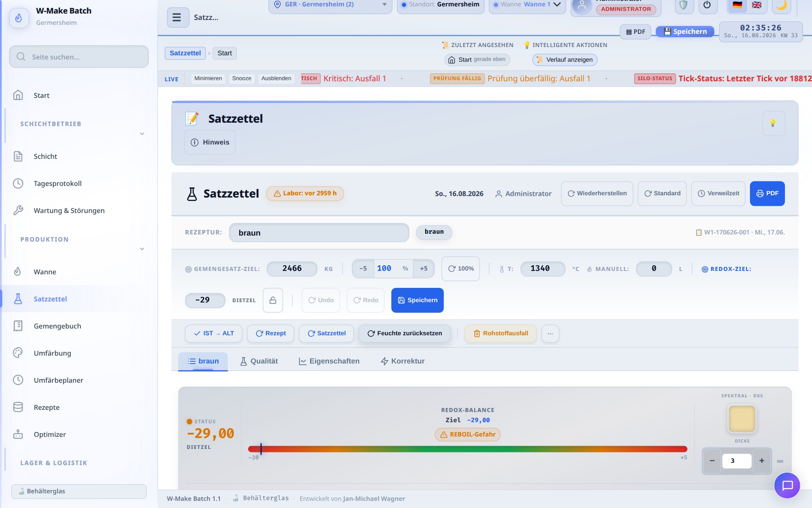The width and height of the screenshot is (812, 508).
Task: Toggle dark mode moon icon
Action: (781, 5)
